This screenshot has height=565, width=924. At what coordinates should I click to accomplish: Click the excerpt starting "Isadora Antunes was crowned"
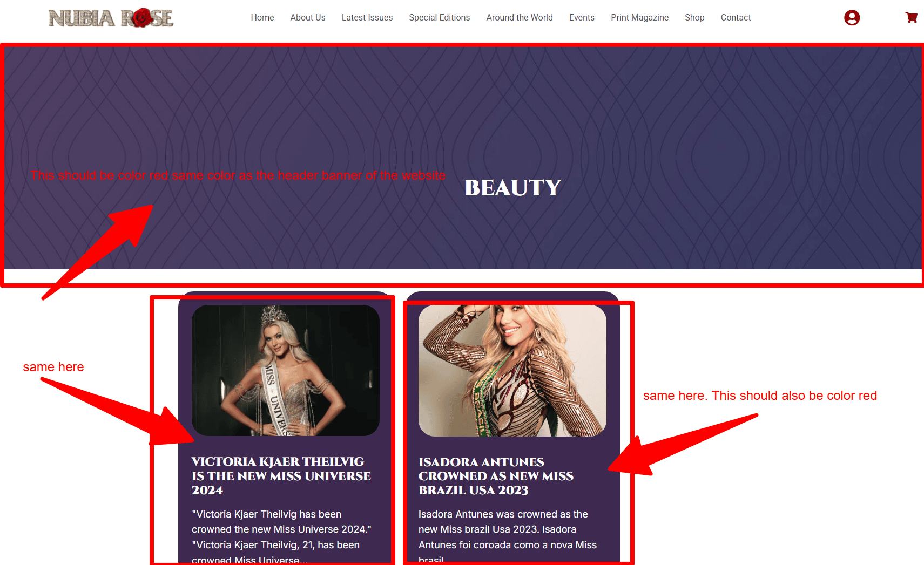pos(508,537)
